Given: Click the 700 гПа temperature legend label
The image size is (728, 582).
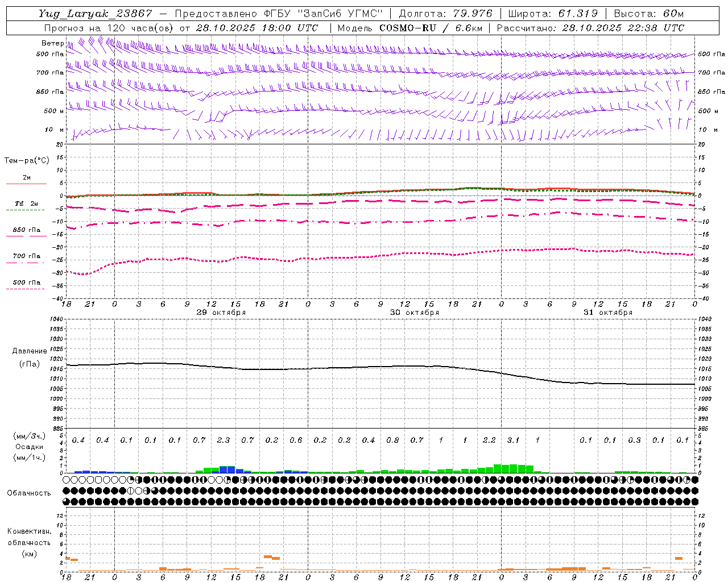Looking at the screenshot, I should pyautogui.click(x=26, y=256).
